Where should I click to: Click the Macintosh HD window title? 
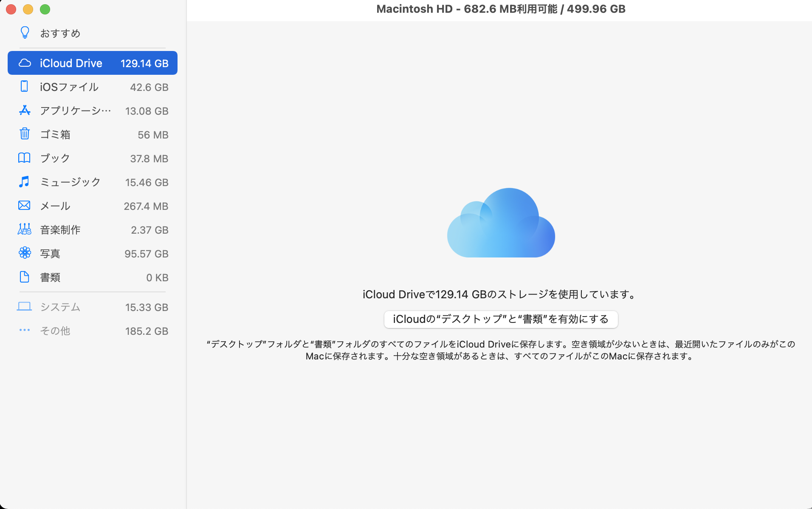[x=501, y=9]
